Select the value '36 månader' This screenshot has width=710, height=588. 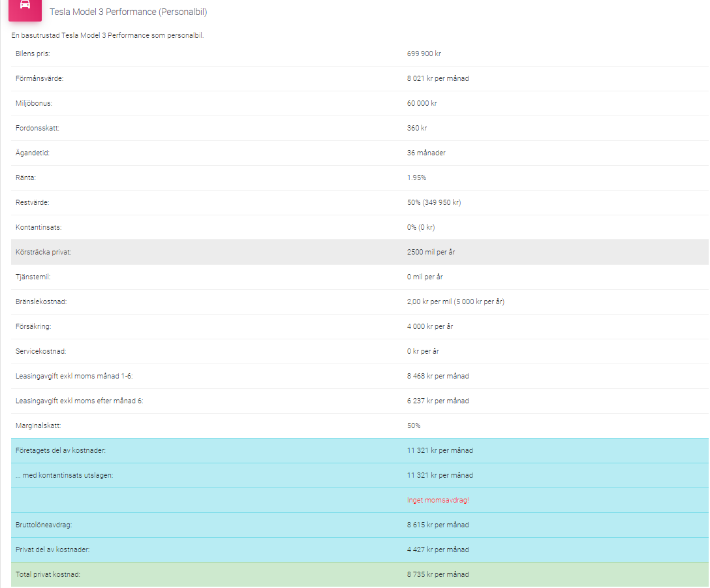point(426,153)
